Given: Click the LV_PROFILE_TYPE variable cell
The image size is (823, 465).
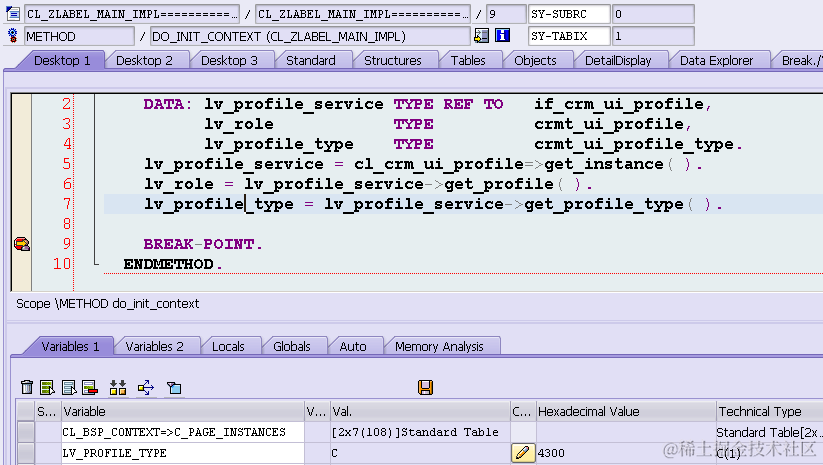Looking at the screenshot, I should tap(183, 453).
